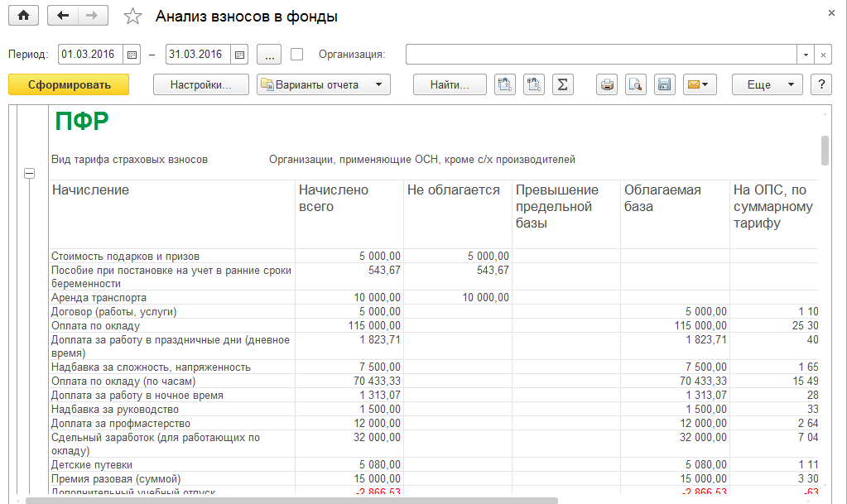The image size is (847, 504).
Task: Add report to favorites with star icon
Action: click(132, 17)
